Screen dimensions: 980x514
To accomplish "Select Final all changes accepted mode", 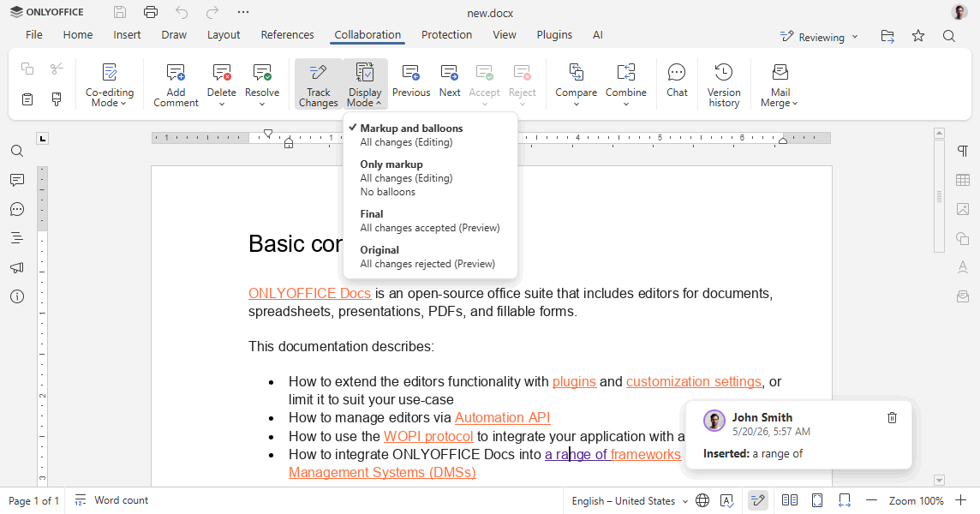I will tap(430, 221).
